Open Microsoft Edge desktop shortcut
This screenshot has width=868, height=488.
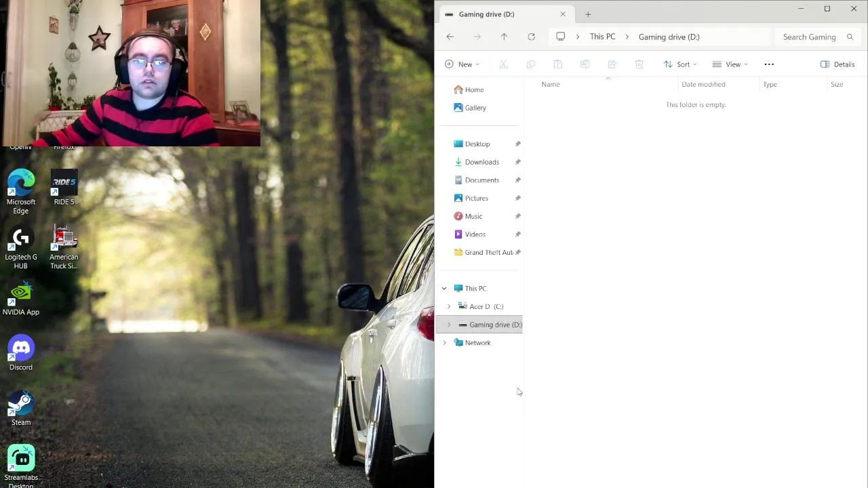tap(21, 192)
